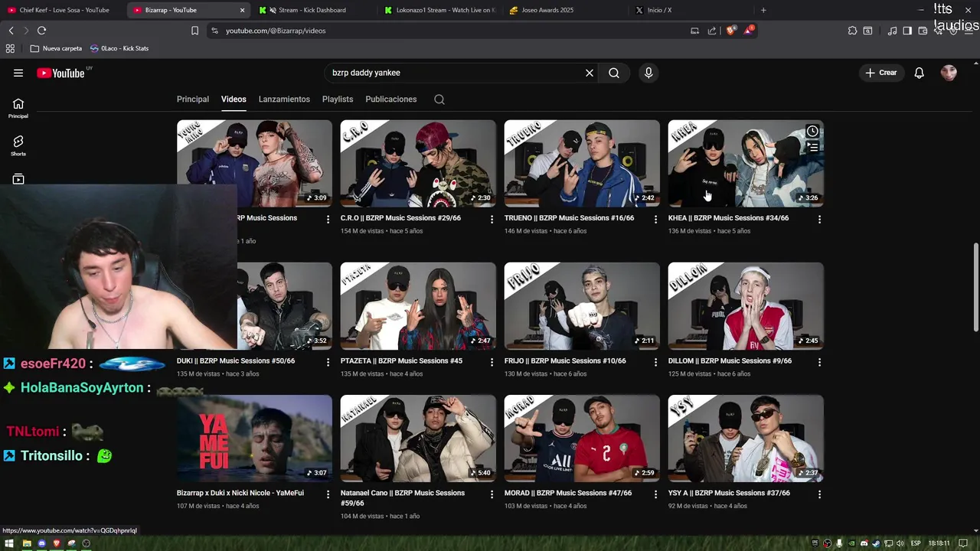This screenshot has height=551, width=980.
Task: Open Brave Rewards triangle icon
Action: pos(749,31)
